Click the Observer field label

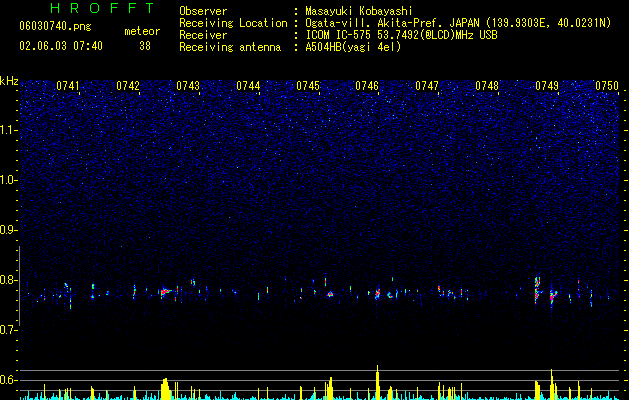(x=203, y=11)
